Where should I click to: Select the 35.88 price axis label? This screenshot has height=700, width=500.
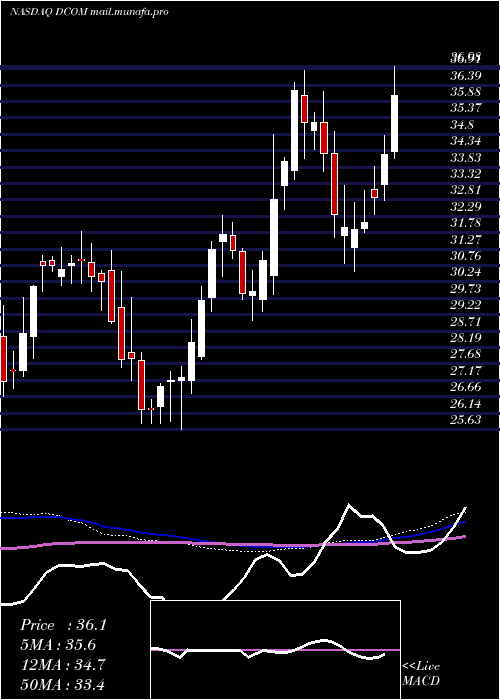[x=466, y=92]
